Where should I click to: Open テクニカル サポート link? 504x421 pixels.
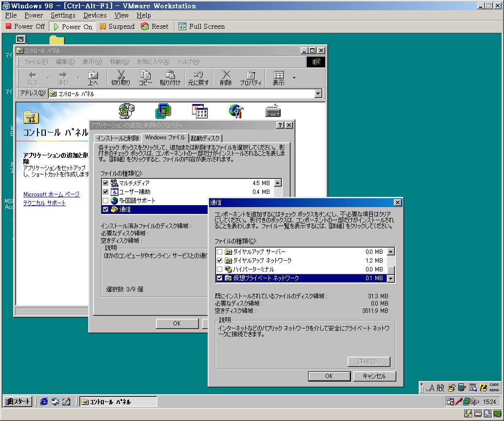44,203
